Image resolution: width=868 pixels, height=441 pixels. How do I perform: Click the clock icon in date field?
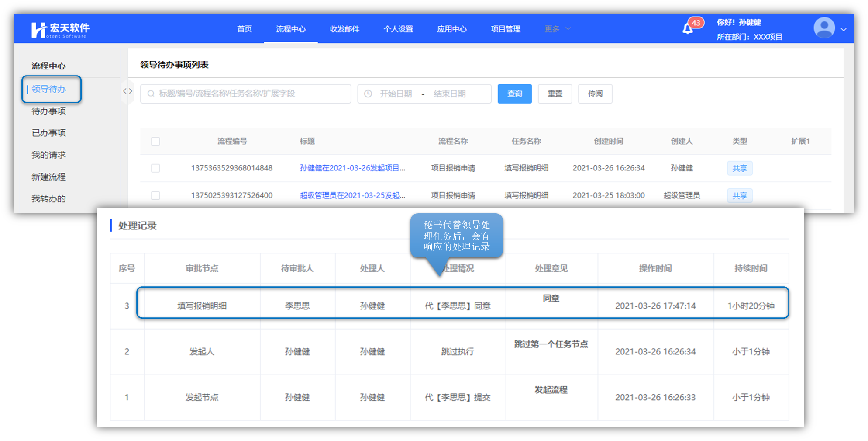[368, 94]
